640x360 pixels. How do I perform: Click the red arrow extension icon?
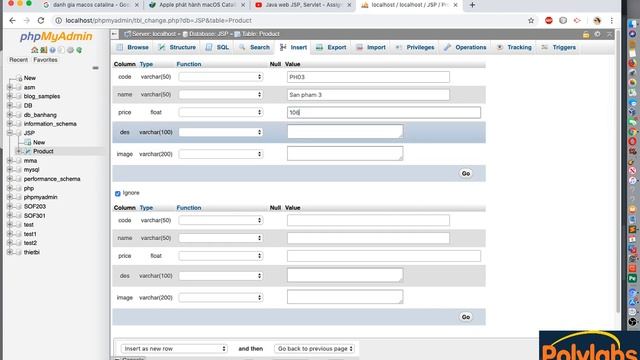577,20
